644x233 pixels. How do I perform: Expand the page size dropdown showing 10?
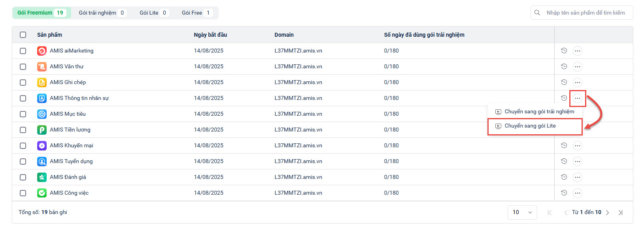point(522,212)
